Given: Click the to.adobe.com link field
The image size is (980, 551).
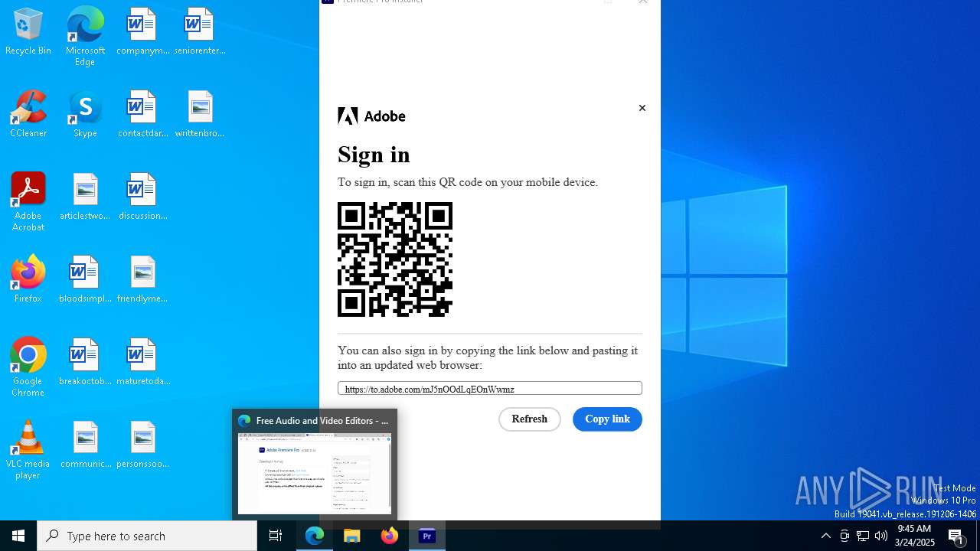Looking at the screenshot, I should tap(490, 389).
